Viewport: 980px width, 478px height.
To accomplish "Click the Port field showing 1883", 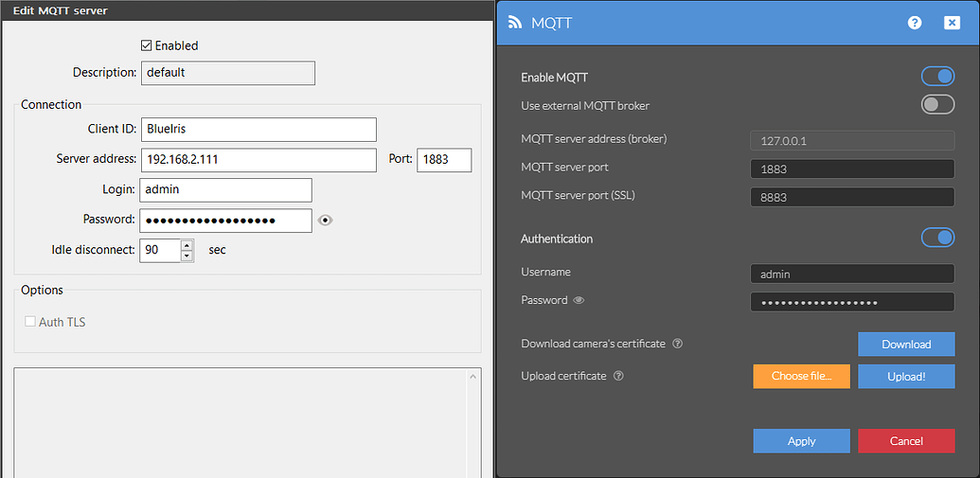I will (444, 159).
